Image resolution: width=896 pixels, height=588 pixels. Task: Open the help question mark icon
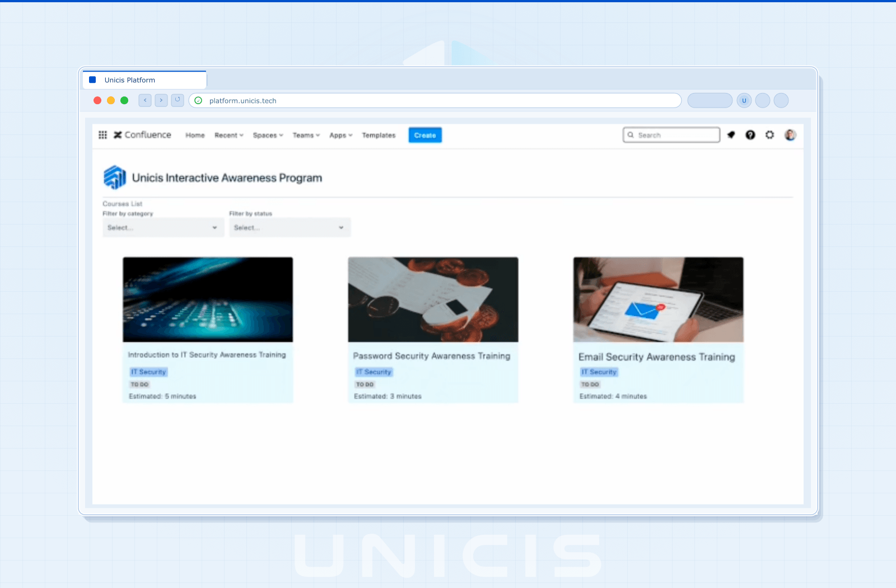pyautogui.click(x=750, y=135)
